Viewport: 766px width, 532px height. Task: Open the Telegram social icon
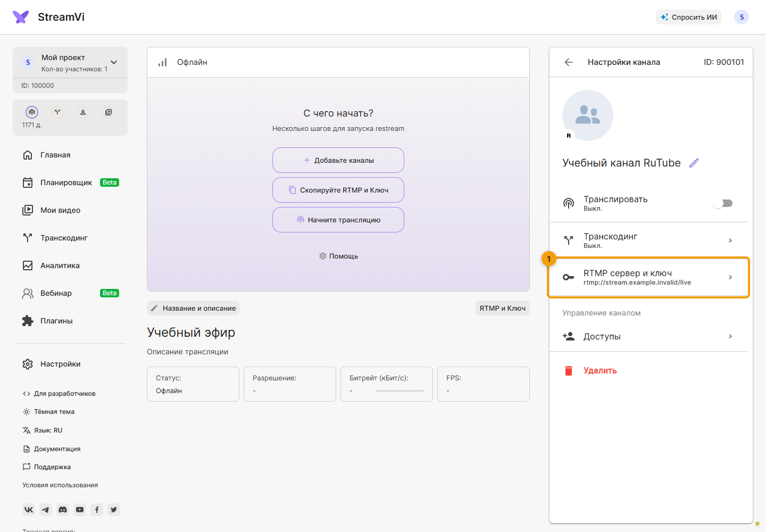[46, 510]
